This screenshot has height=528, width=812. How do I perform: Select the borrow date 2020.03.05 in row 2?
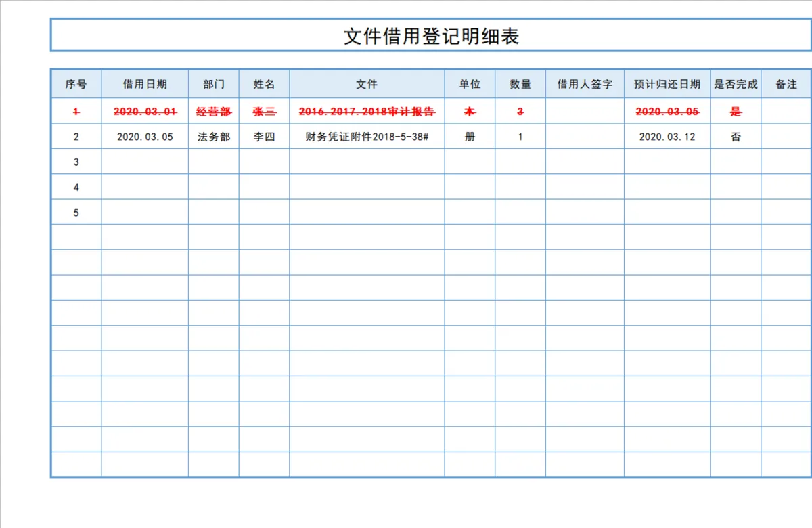(145, 136)
